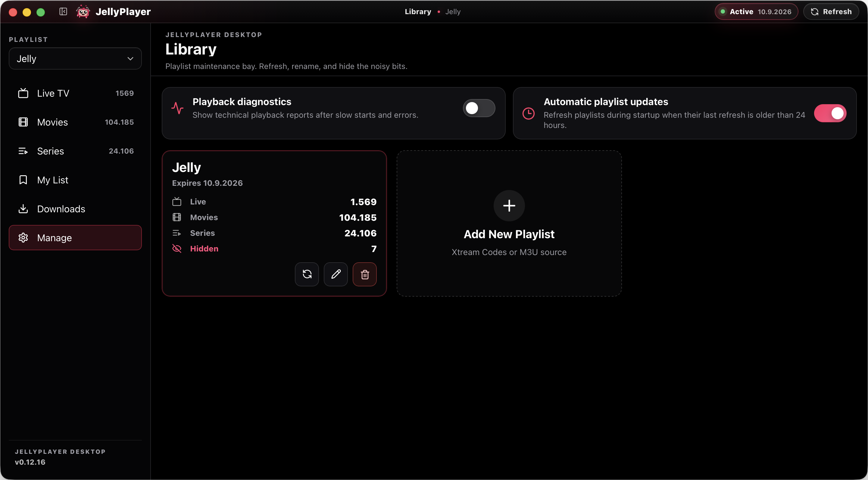The image size is (868, 480).
Task: Select Manage in sidebar
Action: (75, 238)
